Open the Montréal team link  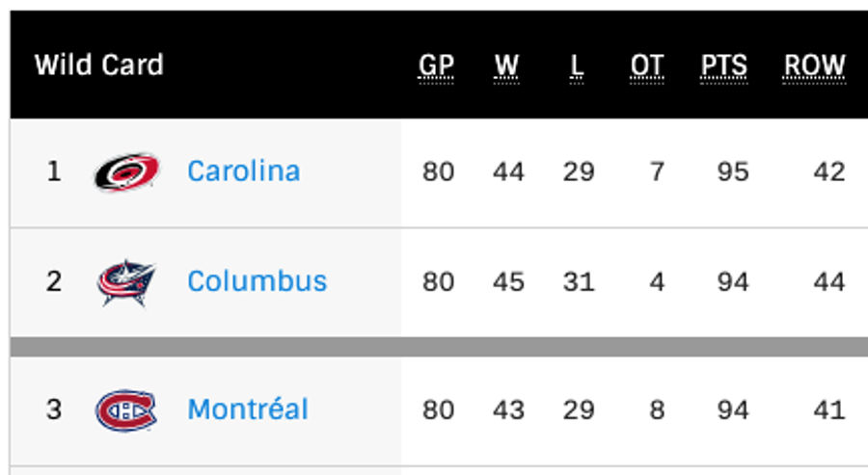248,409
